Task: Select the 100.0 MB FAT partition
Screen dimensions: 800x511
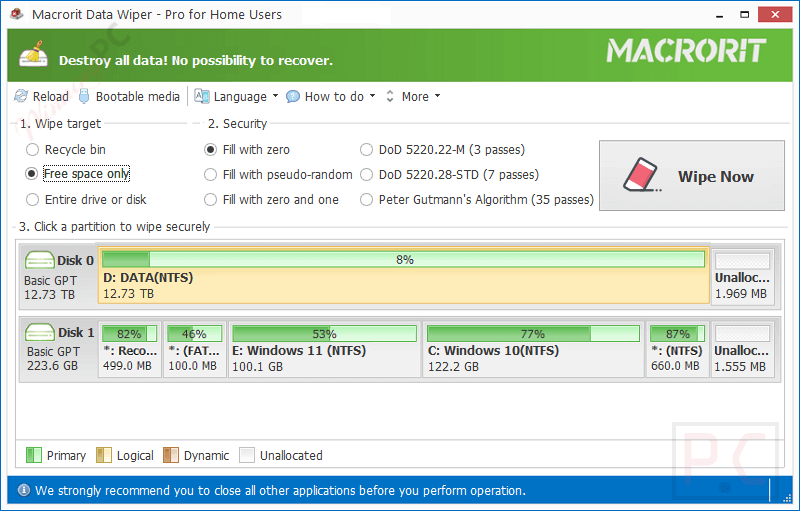Action: 194,349
